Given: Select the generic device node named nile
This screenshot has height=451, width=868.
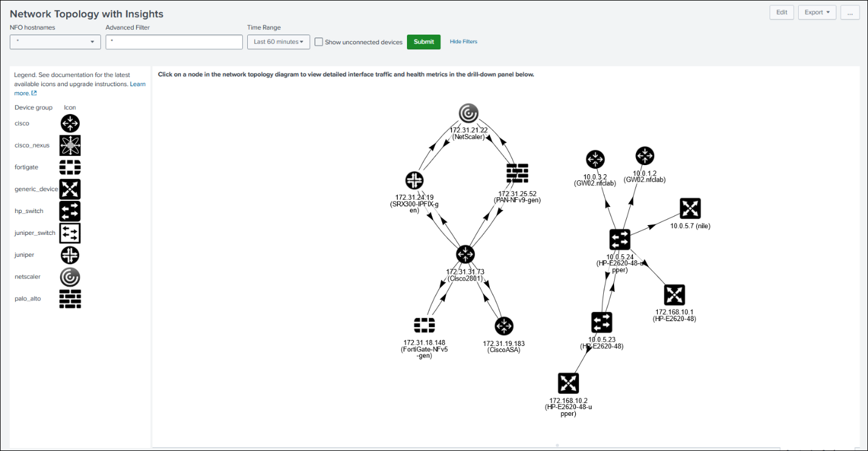Looking at the screenshot, I should (x=690, y=208).
